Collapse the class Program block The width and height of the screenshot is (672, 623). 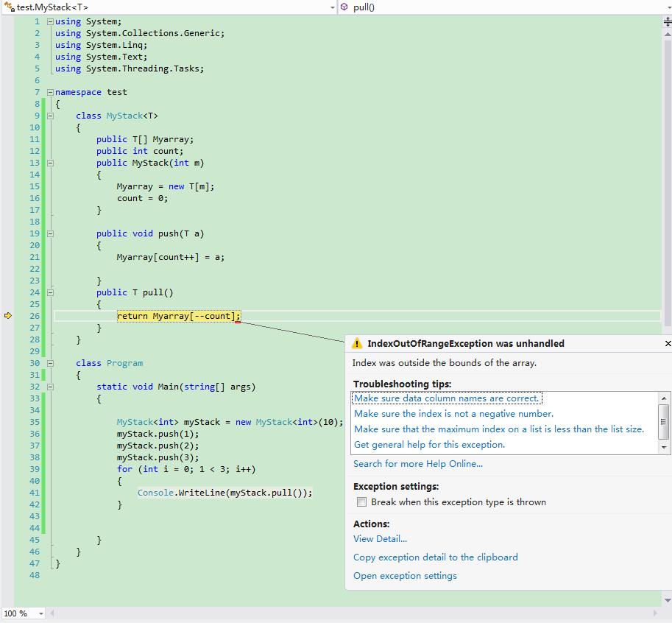point(50,363)
